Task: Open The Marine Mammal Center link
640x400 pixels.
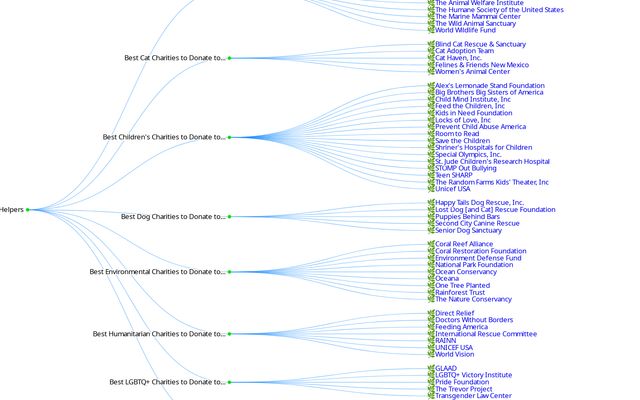Action: pos(478,16)
